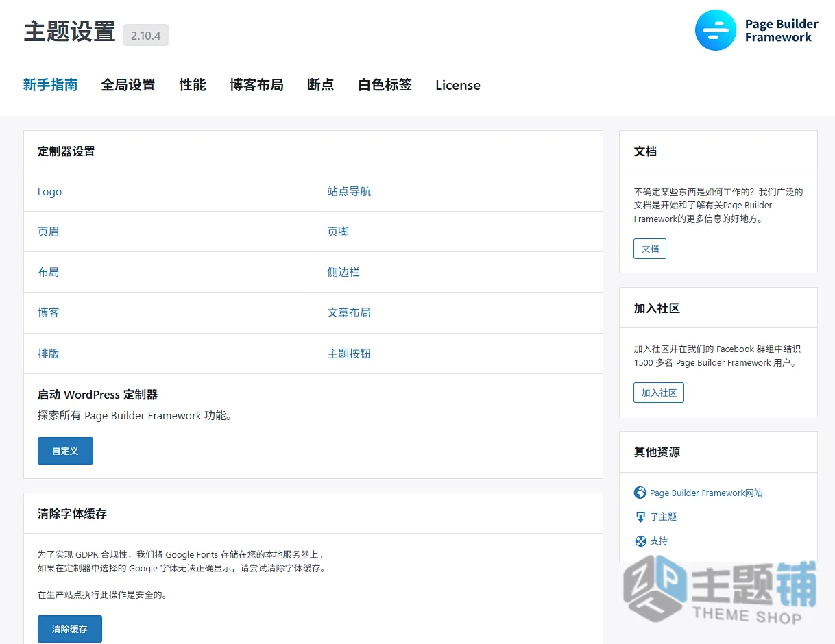Click the 主题设置 page title
The width and height of the screenshot is (835, 644).
pos(69,32)
